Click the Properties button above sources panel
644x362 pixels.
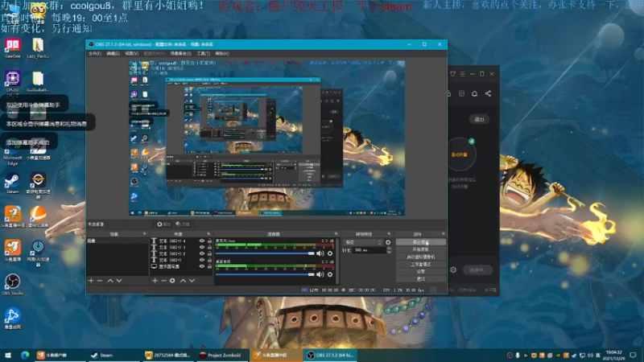coord(163,224)
